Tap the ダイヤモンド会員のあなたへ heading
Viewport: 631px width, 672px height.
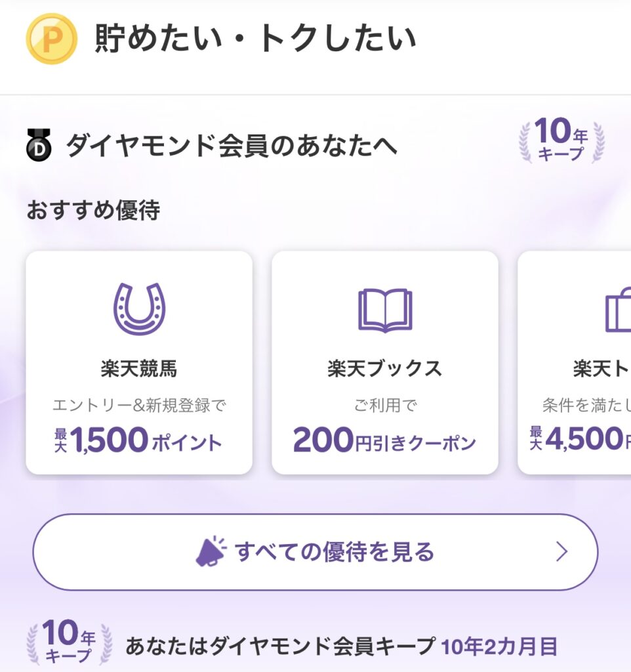(x=232, y=145)
